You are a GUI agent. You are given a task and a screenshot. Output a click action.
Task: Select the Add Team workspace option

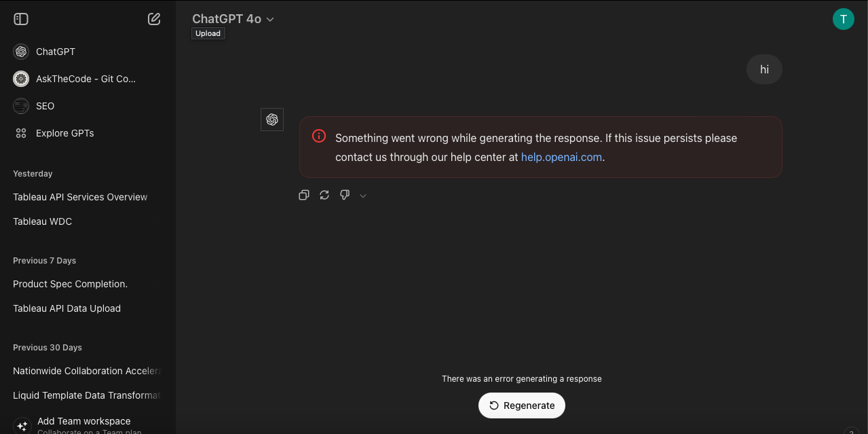[84, 421]
